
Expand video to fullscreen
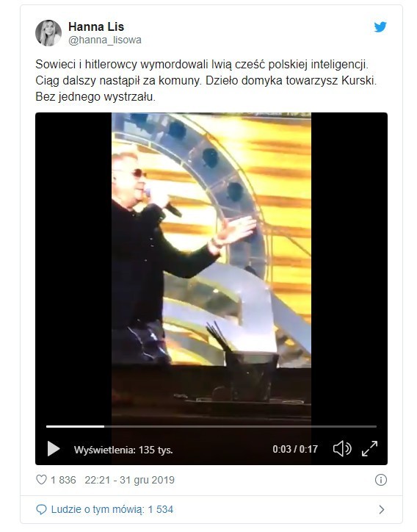(369, 448)
